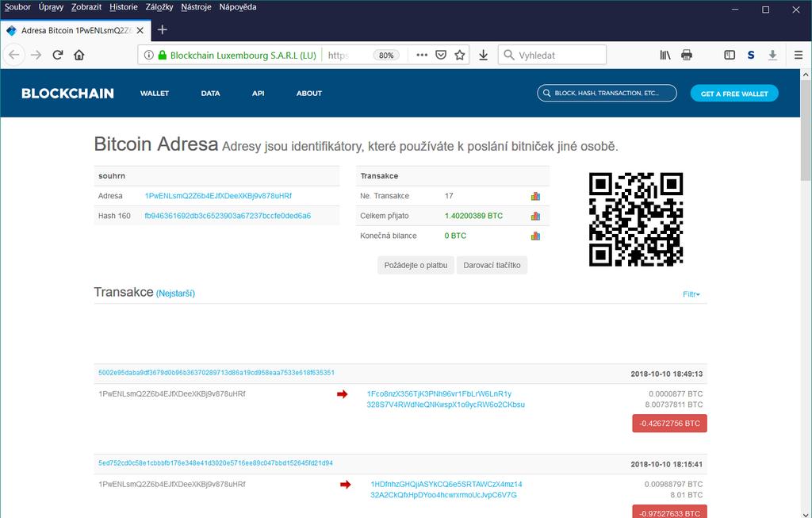Click the download arrow beside address bar
Viewport: 812px width, 518px height.
click(x=483, y=55)
